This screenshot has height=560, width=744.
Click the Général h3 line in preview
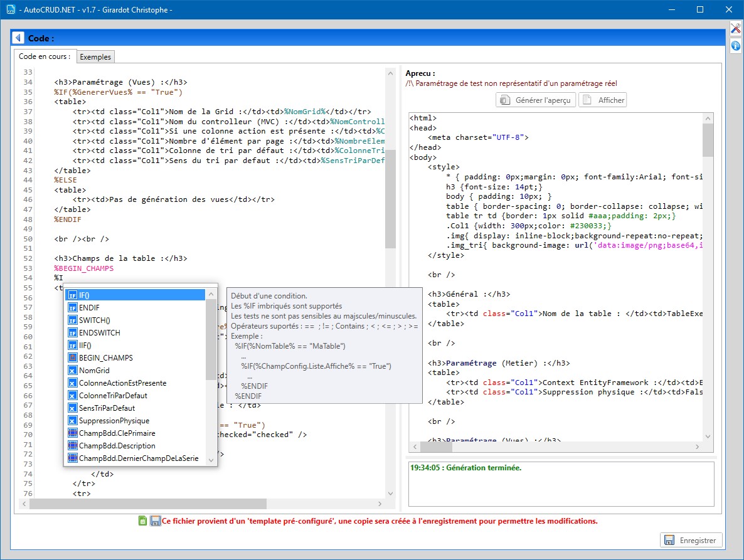click(469, 294)
